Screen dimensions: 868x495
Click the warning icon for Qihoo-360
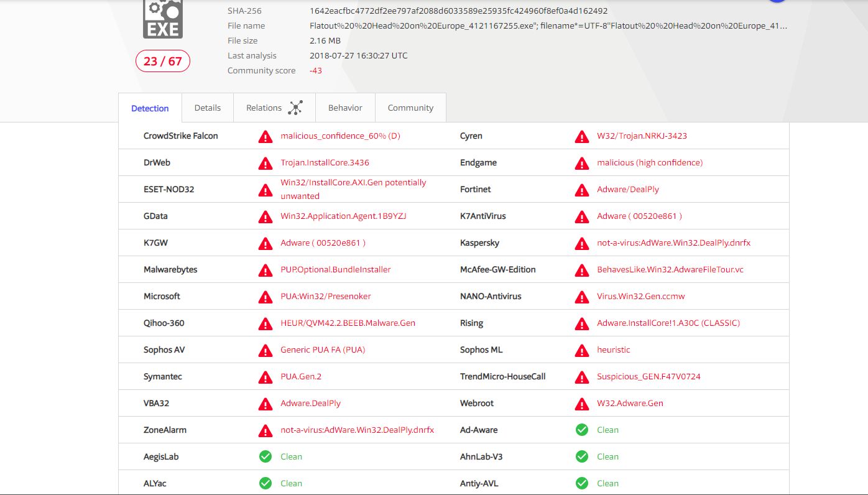tap(265, 323)
